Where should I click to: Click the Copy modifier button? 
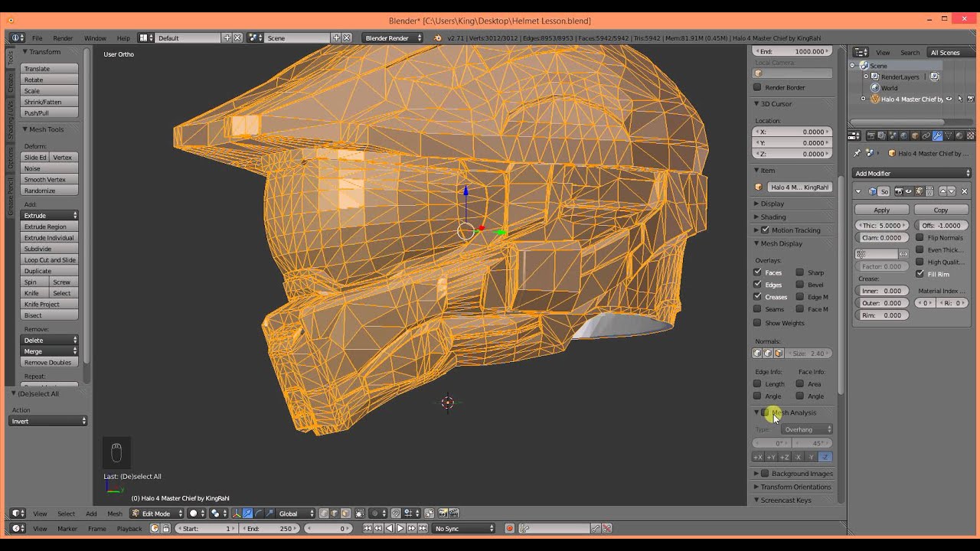[x=941, y=210]
